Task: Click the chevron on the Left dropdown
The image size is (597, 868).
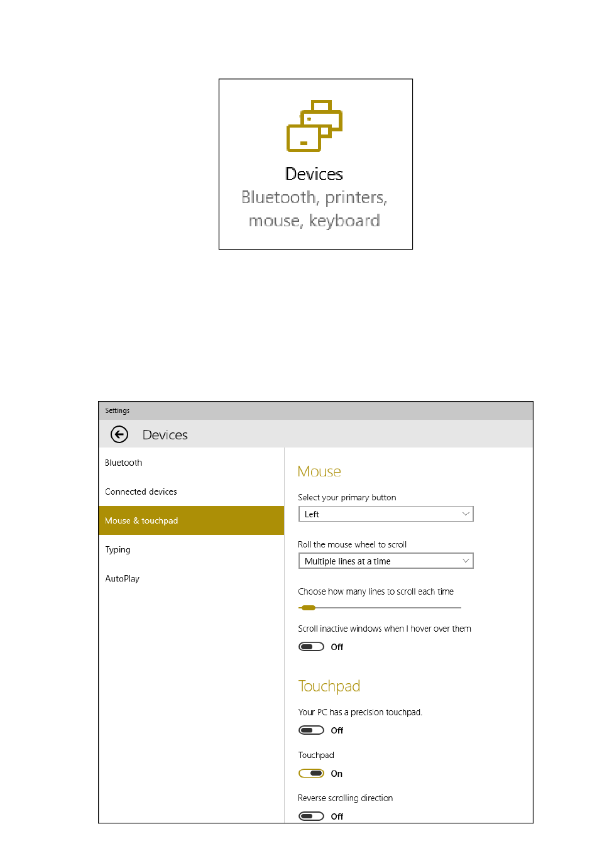Action: coord(465,514)
